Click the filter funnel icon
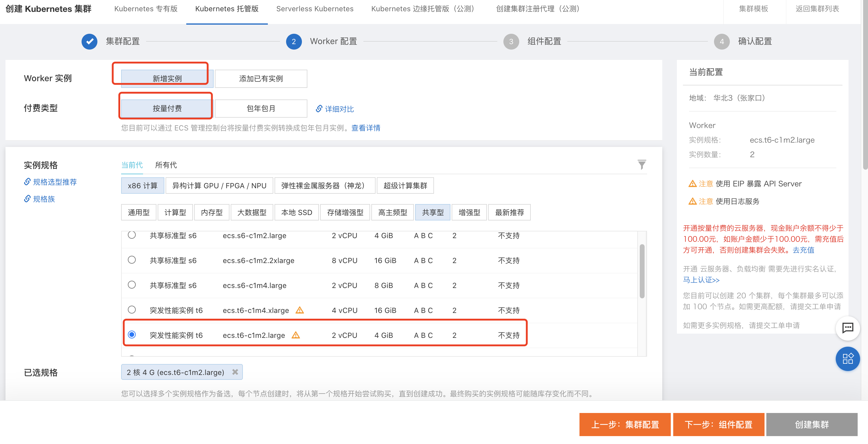The height and width of the screenshot is (444, 868). click(x=642, y=165)
